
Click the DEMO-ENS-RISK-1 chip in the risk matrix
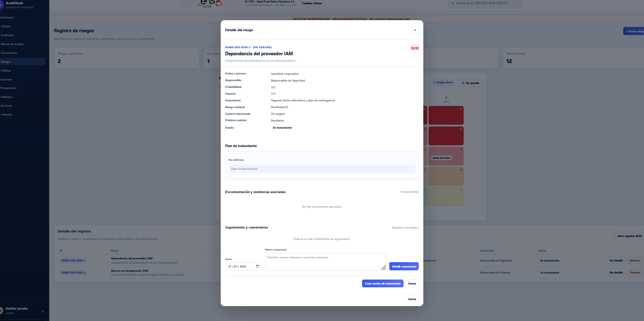(442, 158)
